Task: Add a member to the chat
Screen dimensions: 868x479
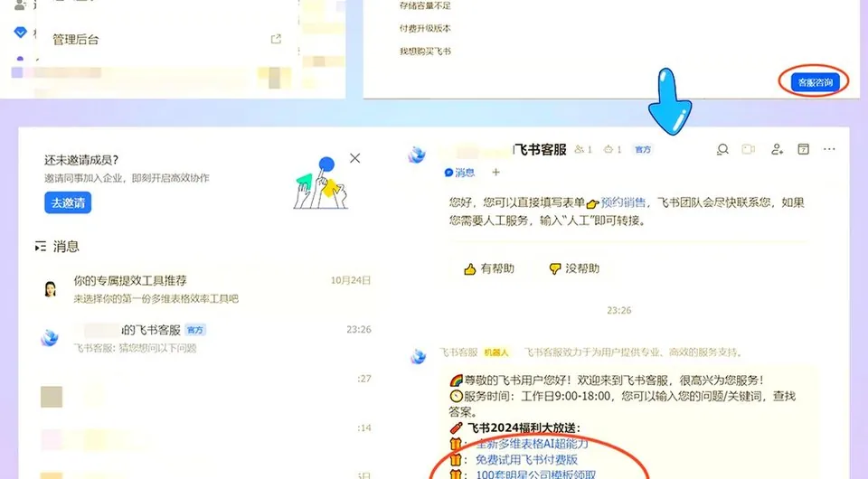Action: [x=777, y=149]
